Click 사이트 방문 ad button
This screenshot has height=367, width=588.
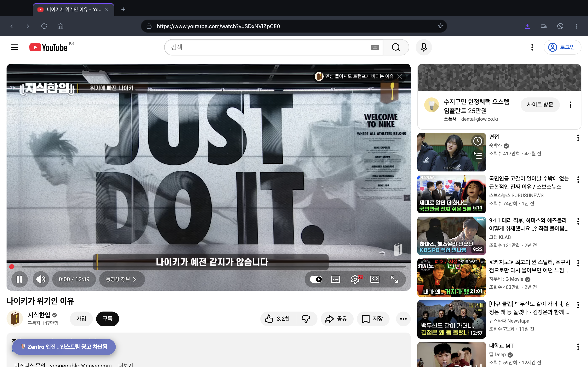pos(540,105)
